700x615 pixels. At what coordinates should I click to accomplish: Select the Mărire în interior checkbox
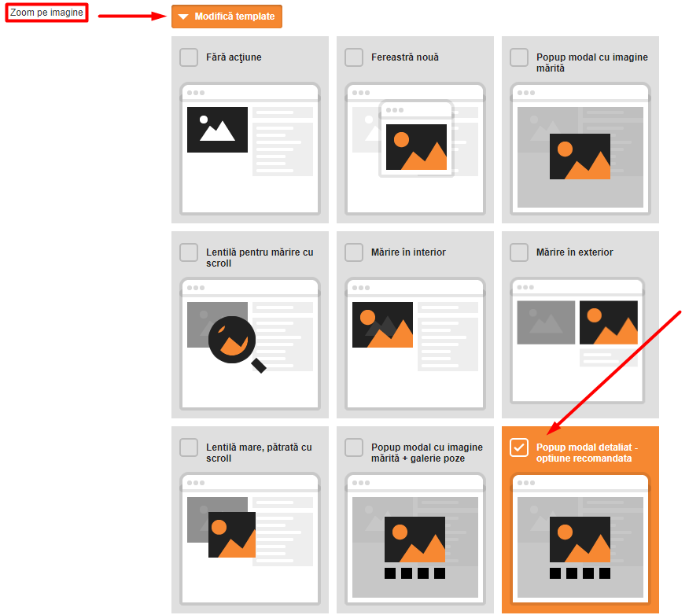[x=354, y=252]
